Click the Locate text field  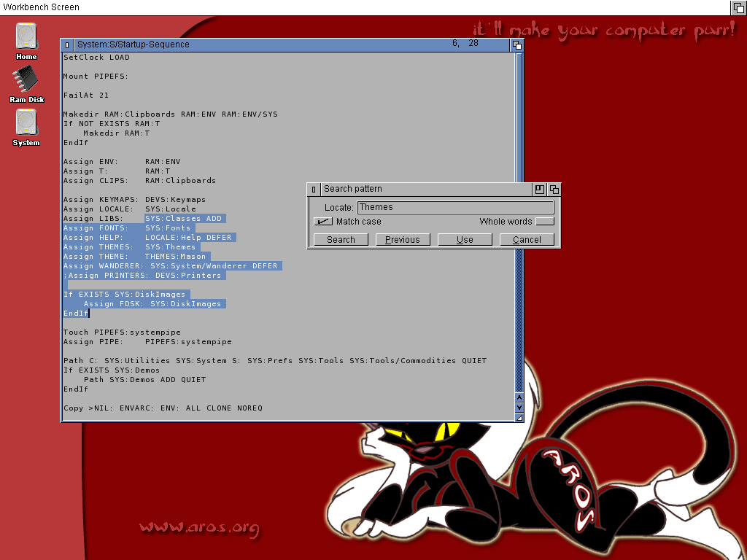click(456, 207)
